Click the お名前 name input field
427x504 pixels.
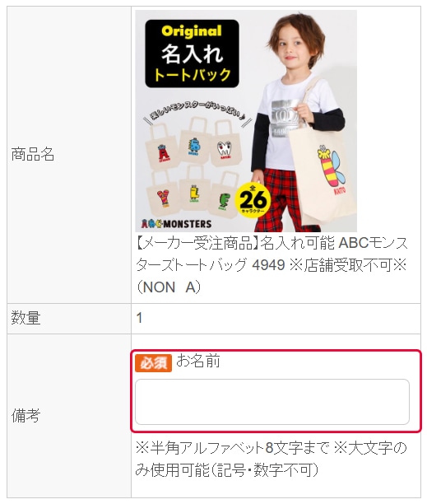272,402
